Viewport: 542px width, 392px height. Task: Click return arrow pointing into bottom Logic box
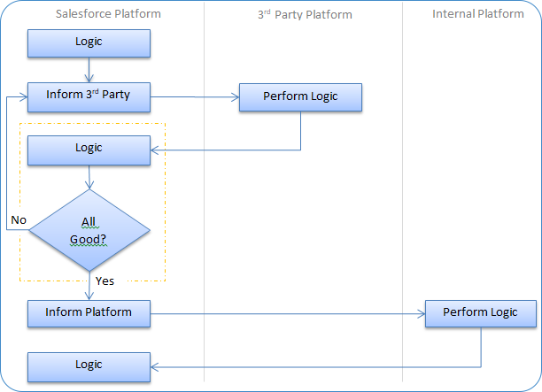point(310,366)
